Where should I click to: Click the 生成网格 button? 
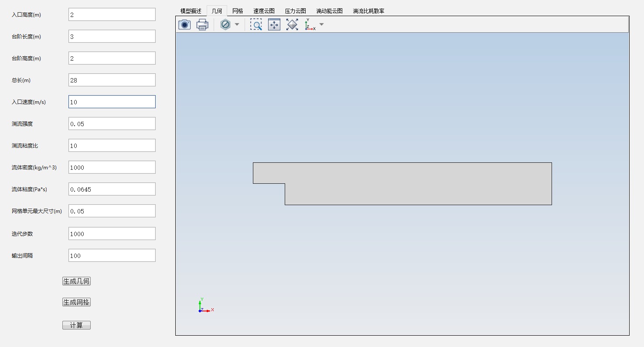pyautogui.click(x=76, y=302)
